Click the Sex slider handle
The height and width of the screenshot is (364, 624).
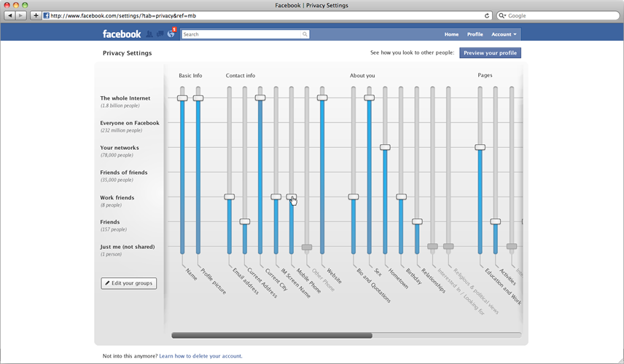370,98
